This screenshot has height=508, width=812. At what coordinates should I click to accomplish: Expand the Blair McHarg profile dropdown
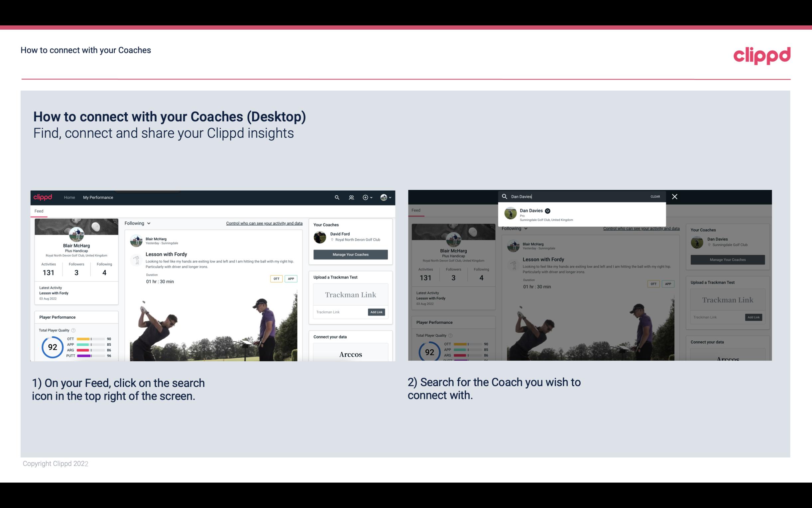click(x=386, y=197)
